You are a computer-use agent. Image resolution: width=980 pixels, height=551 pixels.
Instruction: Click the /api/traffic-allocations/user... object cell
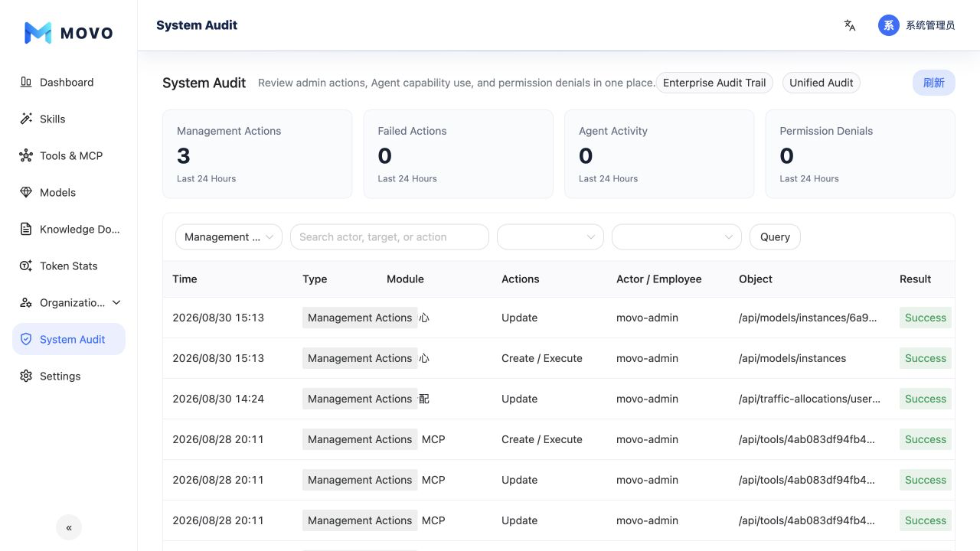coord(809,399)
